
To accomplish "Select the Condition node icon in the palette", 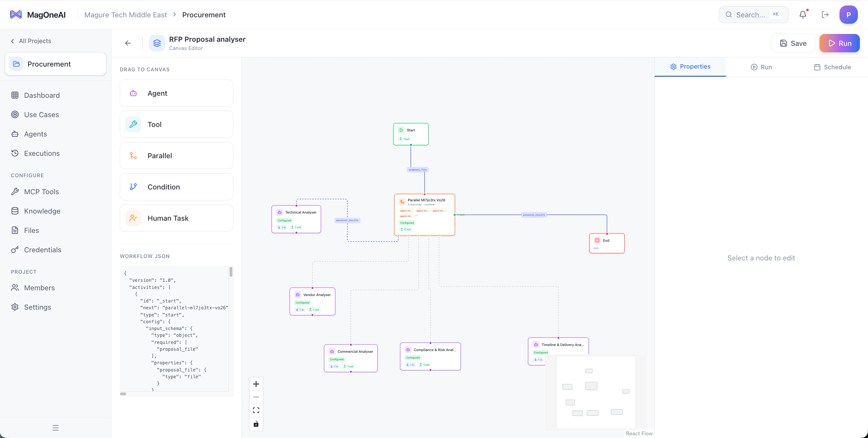I will tap(133, 187).
